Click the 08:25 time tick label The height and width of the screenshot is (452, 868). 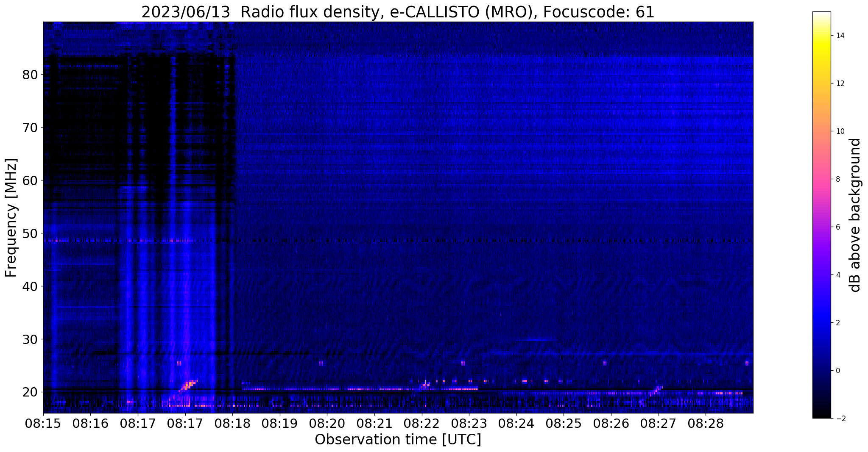[x=564, y=424]
